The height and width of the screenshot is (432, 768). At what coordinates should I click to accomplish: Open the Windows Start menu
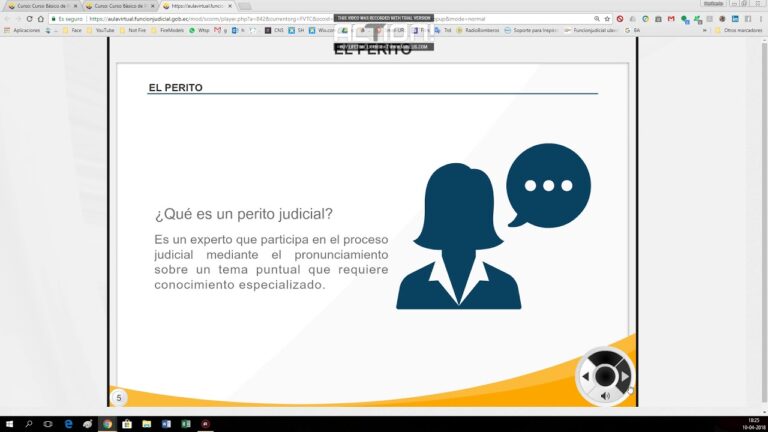click(9, 424)
